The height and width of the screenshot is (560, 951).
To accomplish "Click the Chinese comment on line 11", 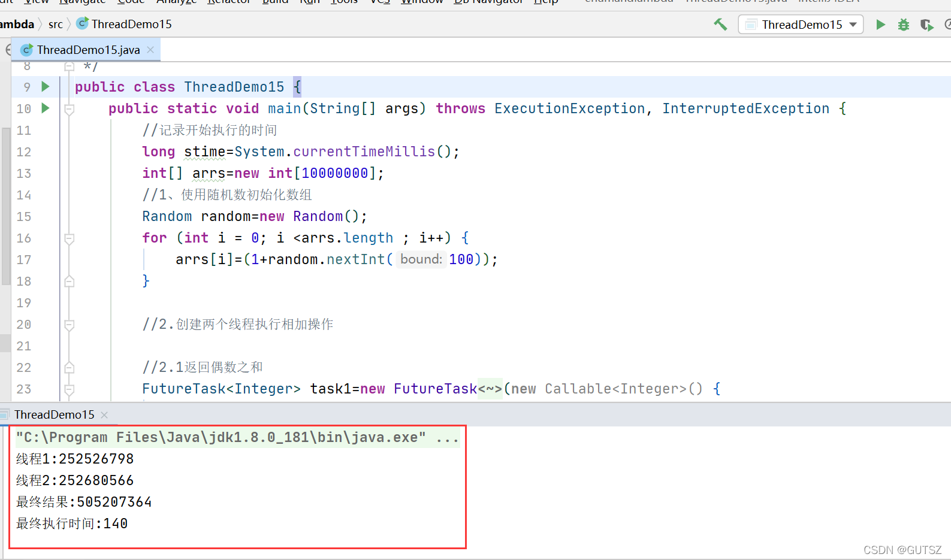I will pos(210,130).
